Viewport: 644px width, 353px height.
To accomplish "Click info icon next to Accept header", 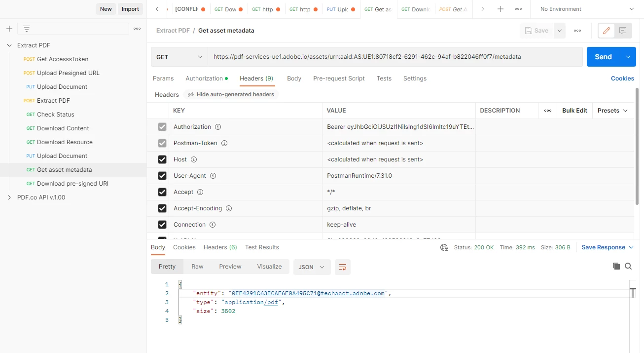I will click(x=200, y=192).
